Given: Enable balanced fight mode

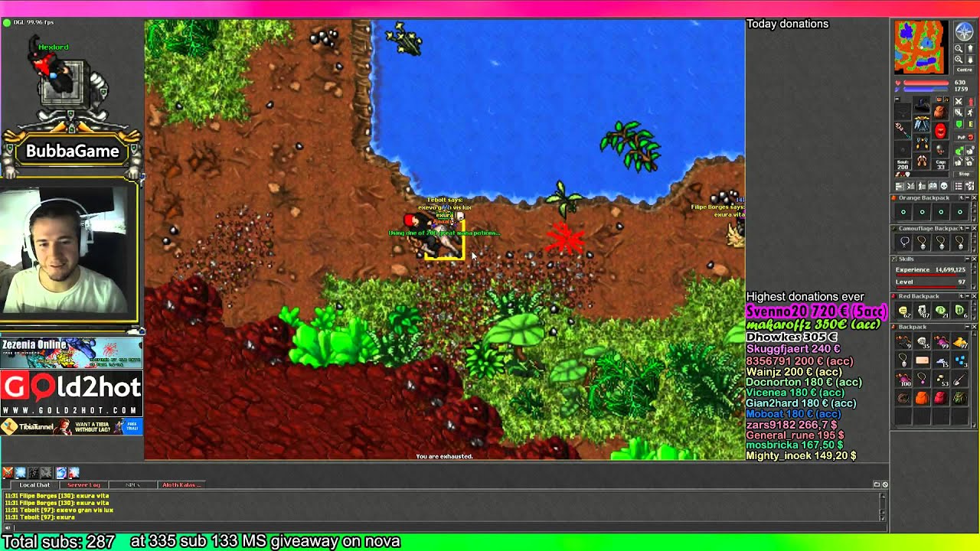Looking at the screenshot, I should pos(959,112).
